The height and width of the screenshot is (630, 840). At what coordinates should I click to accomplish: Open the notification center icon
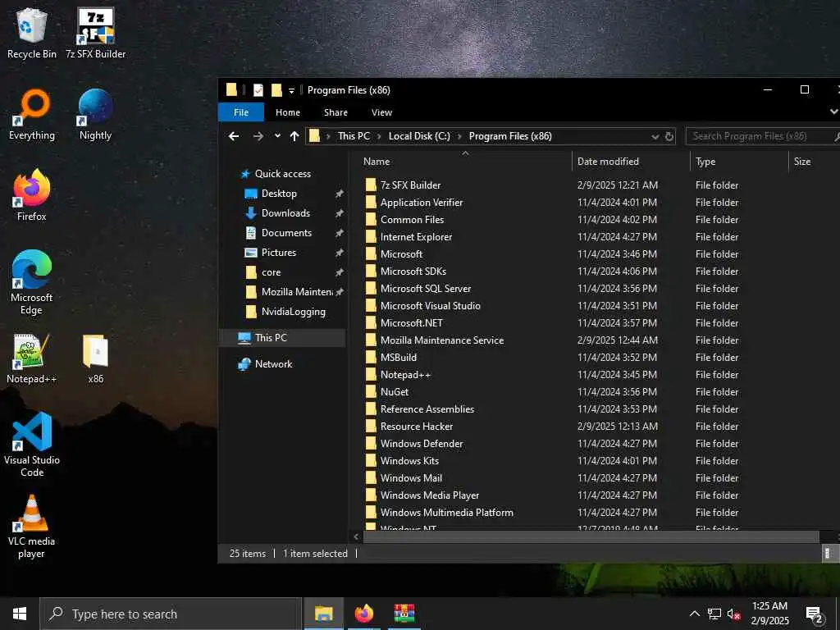pyautogui.click(x=815, y=614)
